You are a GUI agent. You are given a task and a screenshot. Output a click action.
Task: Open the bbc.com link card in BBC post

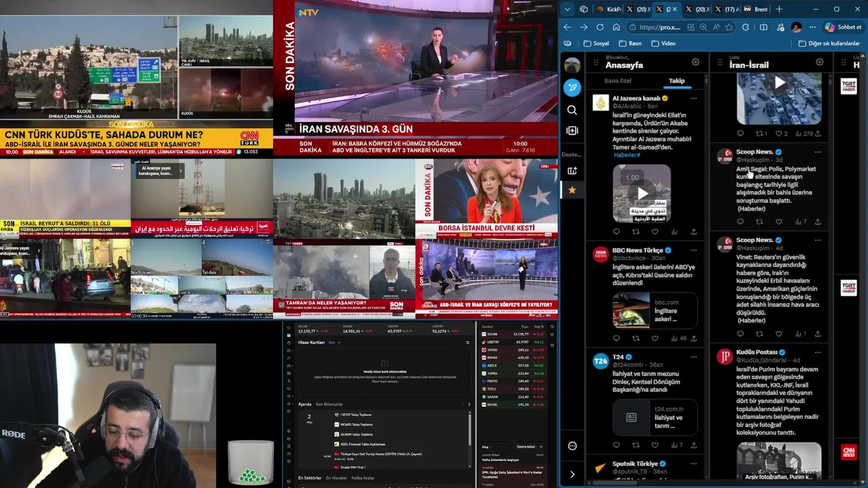[655, 310]
